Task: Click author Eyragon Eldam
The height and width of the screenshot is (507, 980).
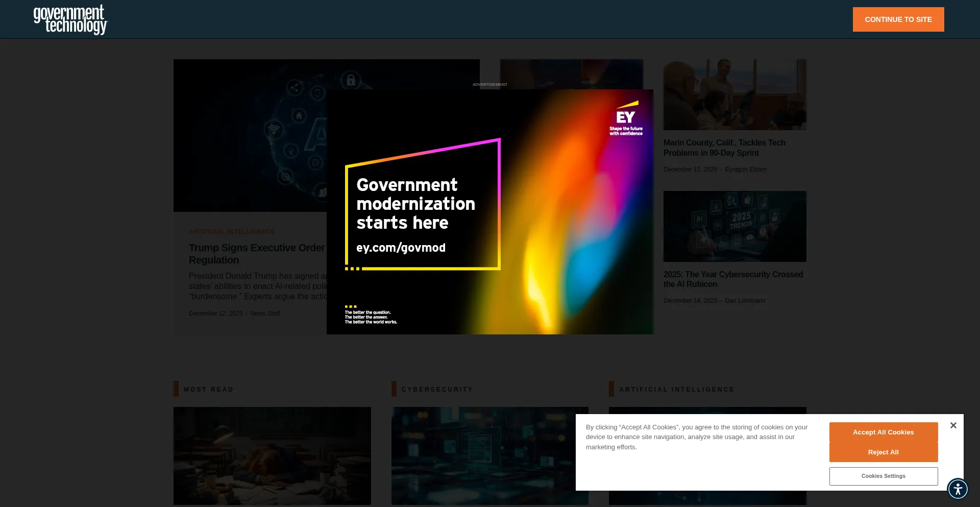Action: [746, 169]
